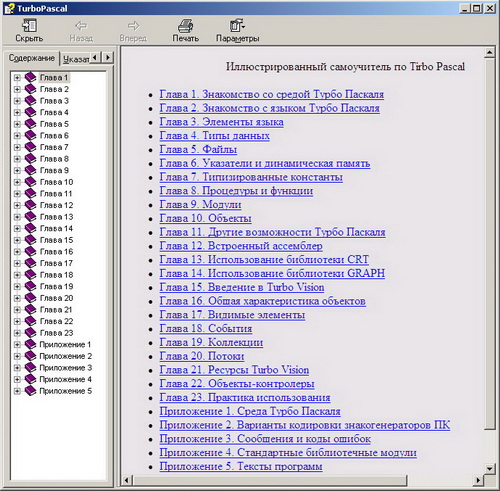
Task: Click the book icon of Глава 15
Action: (30, 240)
